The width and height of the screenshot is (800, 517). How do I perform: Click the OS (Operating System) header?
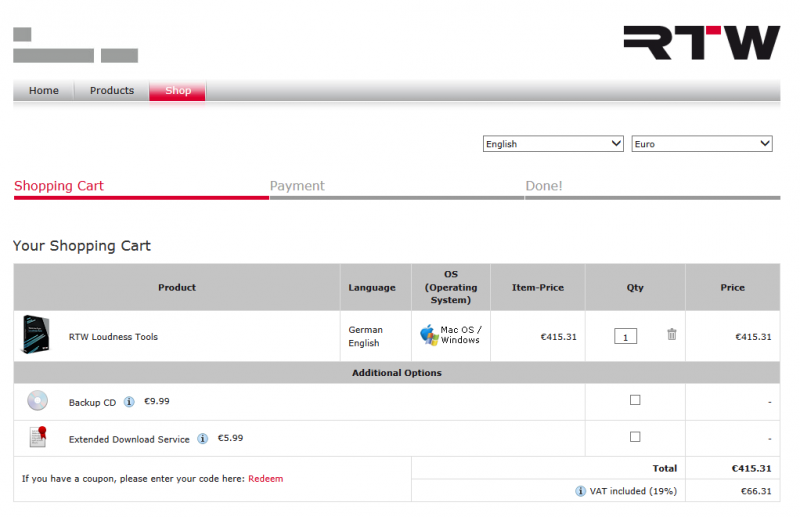click(x=451, y=287)
